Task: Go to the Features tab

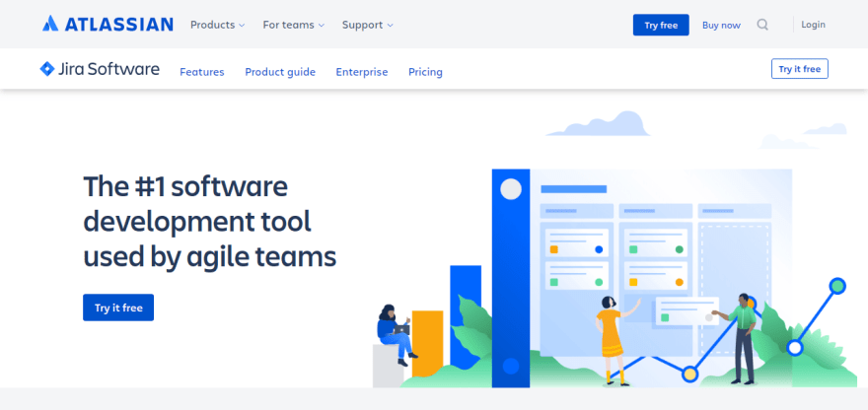Action: tap(202, 72)
